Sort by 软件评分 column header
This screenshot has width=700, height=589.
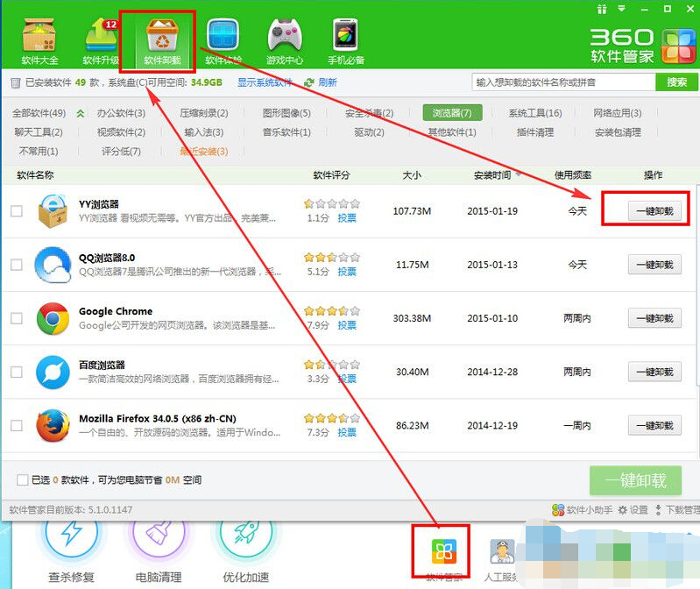pos(331,175)
